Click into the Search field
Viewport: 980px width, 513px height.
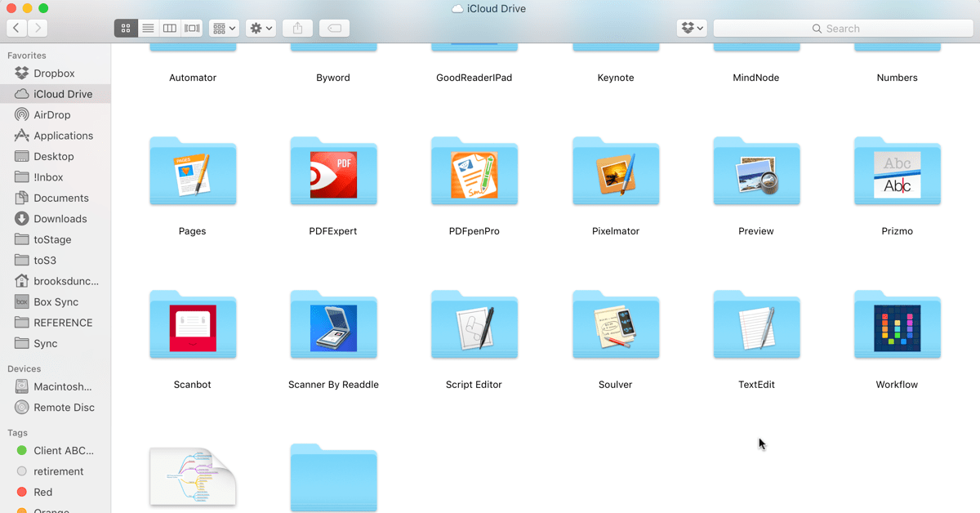click(843, 28)
